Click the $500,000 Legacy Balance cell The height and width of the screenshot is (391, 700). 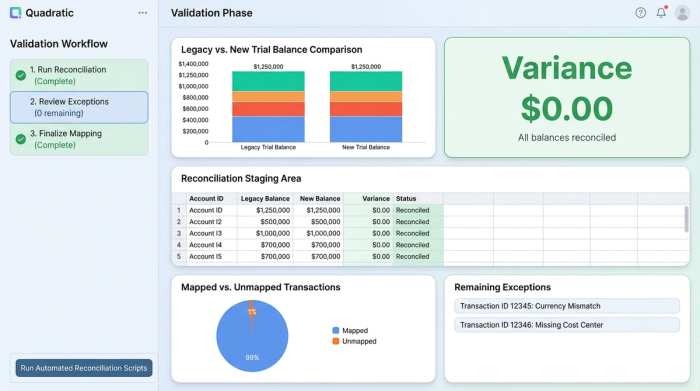(x=265, y=222)
